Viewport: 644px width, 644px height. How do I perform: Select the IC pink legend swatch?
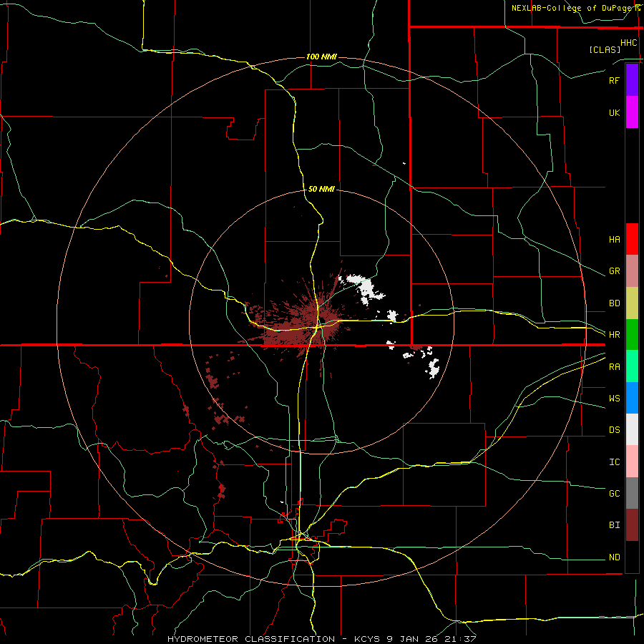tap(632, 462)
